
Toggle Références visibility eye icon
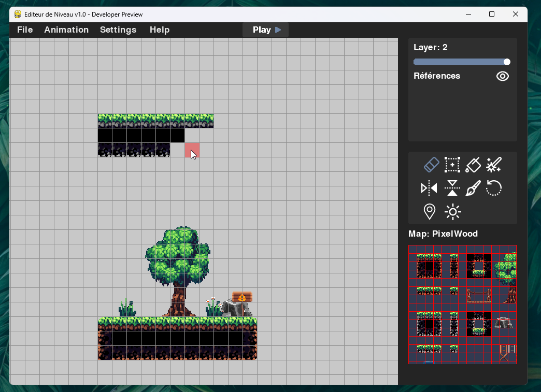click(503, 76)
